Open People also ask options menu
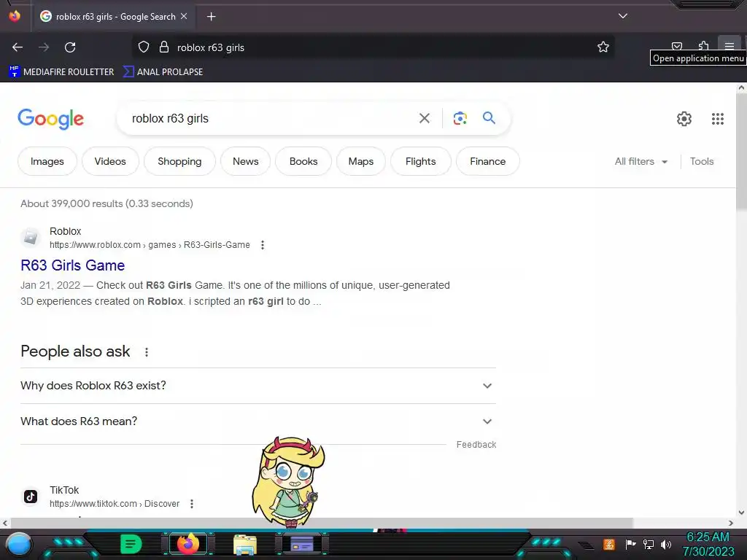 (x=147, y=352)
